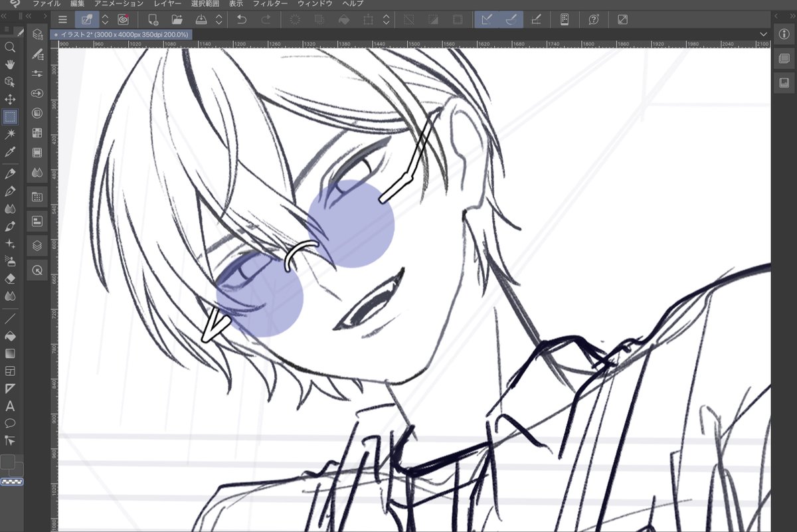Click the main color swatch at toolbar bottom

[9, 460]
